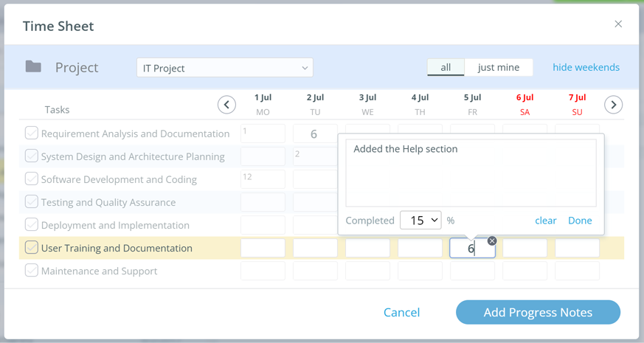Go to the previous week with left arrow

(226, 105)
